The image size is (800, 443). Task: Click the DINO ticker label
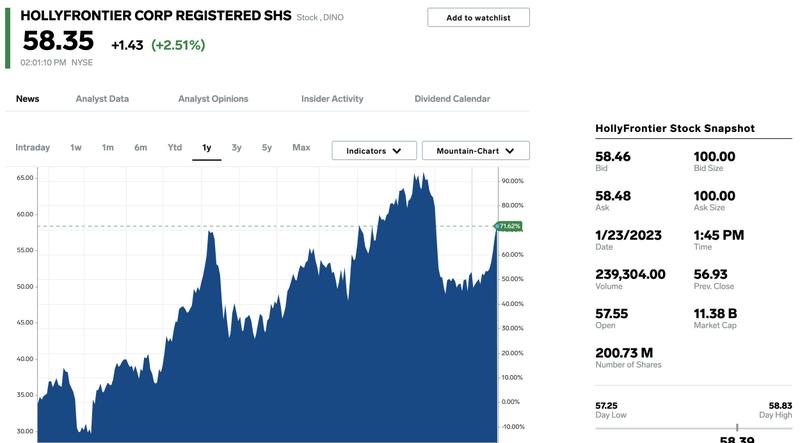point(333,17)
